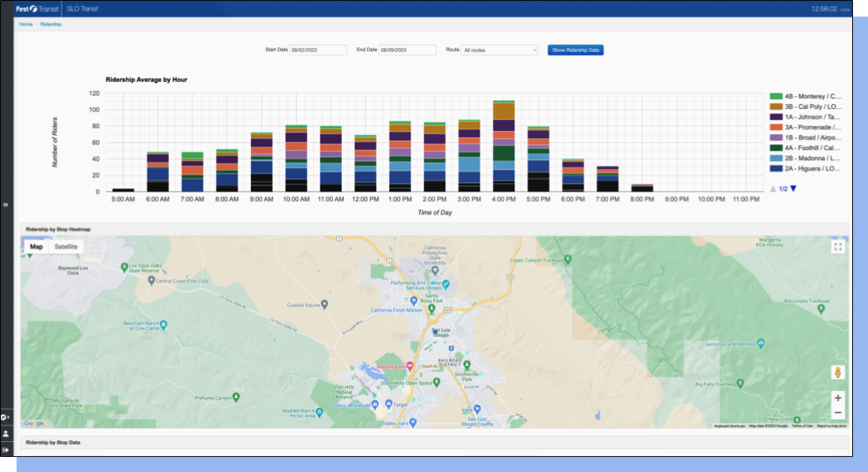This screenshot has width=868, height=472.
Task: Click the logout icon at the sidebar bottom
Action: (x=6, y=450)
